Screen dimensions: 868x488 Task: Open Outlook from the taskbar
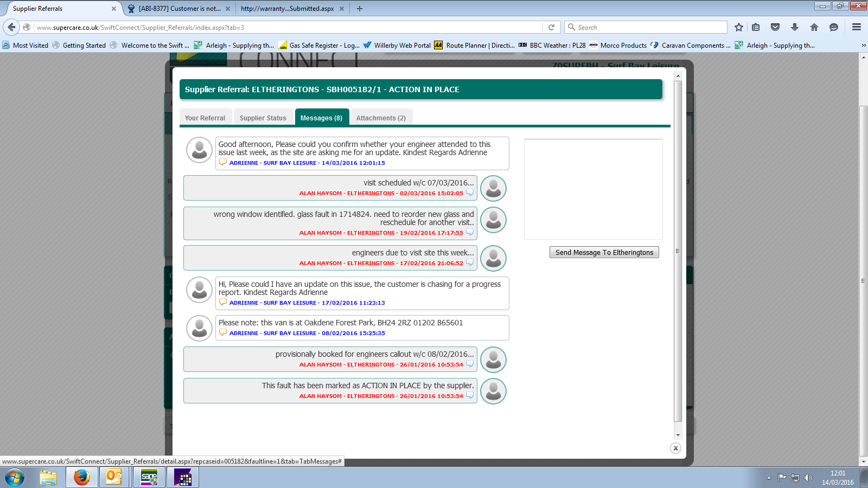114,478
